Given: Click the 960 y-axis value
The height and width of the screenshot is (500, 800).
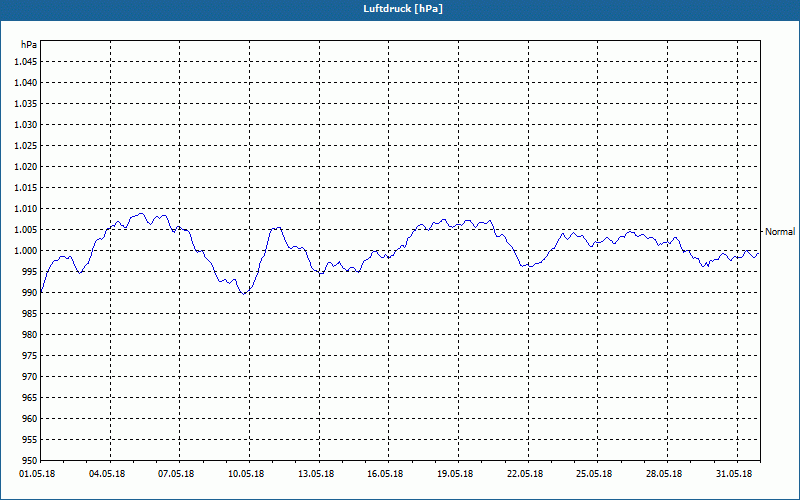Looking at the screenshot, I should (x=31, y=418).
